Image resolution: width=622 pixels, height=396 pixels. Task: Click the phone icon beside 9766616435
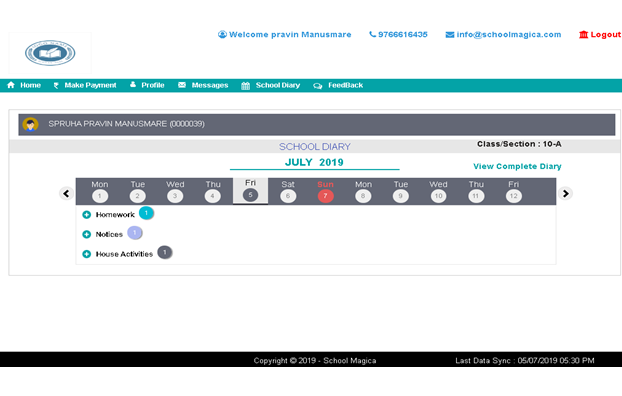(x=372, y=34)
